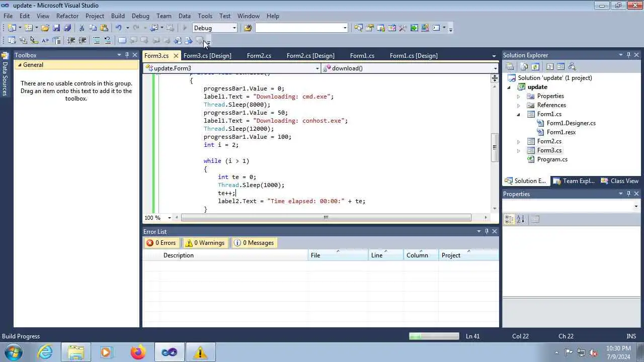The height and width of the screenshot is (362, 644).
Task: Undo the last edit with the Undo arrow
Action: pyautogui.click(x=119, y=28)
